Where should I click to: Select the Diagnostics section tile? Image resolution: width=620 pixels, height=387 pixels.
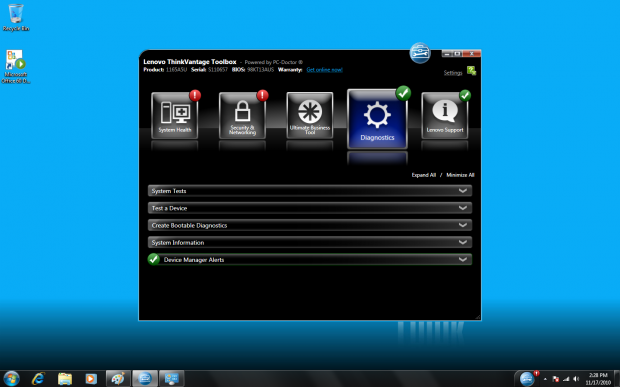pos(377,119)
